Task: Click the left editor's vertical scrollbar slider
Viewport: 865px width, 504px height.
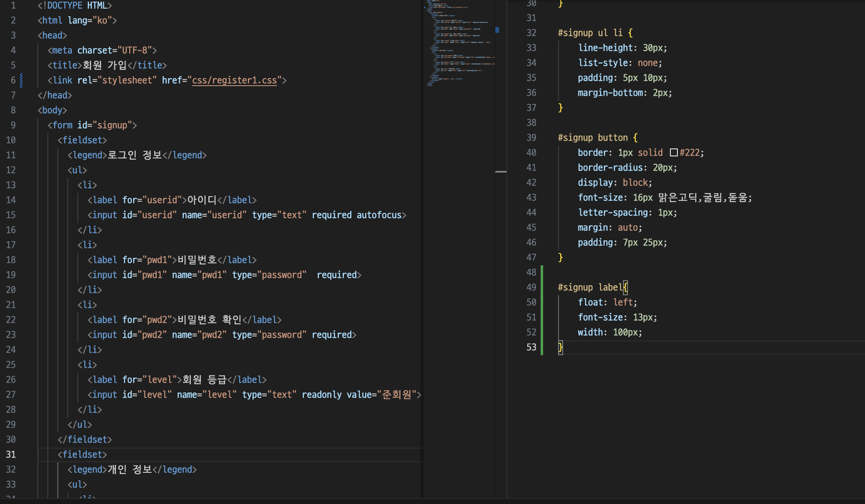Action: (x=501, y=171)
